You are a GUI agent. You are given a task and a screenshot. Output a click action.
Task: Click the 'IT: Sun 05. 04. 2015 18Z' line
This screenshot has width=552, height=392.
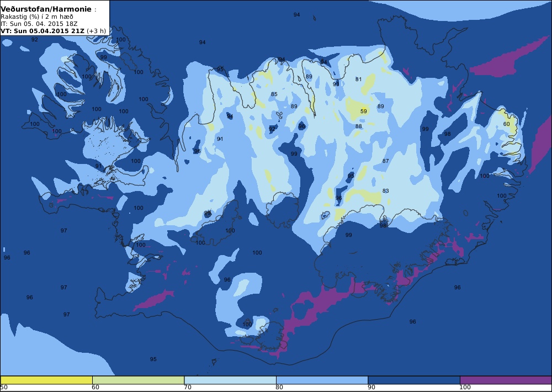pyautogui.click(x=39, y=24)
